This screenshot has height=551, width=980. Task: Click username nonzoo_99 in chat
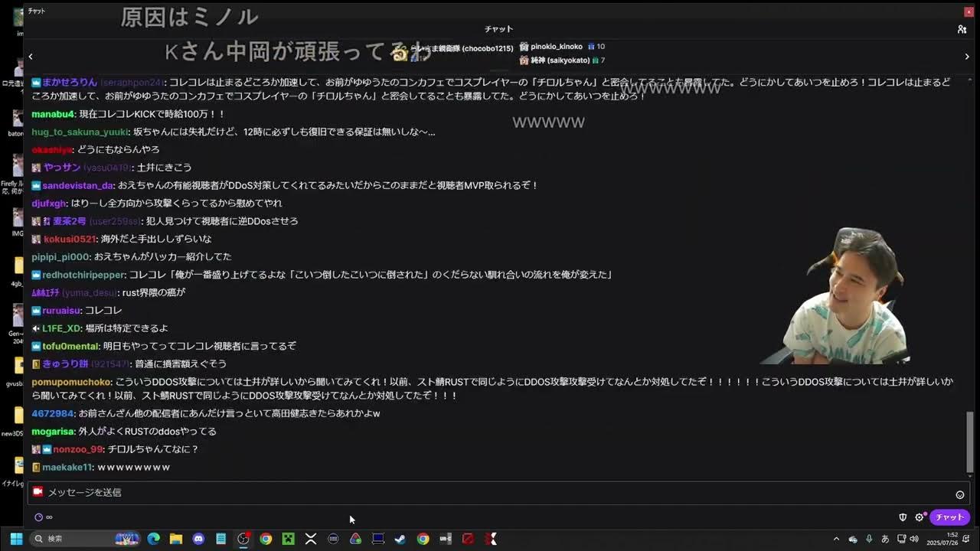coord(77,449)
